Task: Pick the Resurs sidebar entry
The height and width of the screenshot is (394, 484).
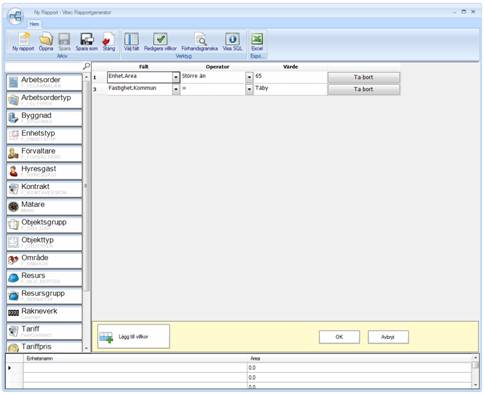Action: (x=44, y=278)
